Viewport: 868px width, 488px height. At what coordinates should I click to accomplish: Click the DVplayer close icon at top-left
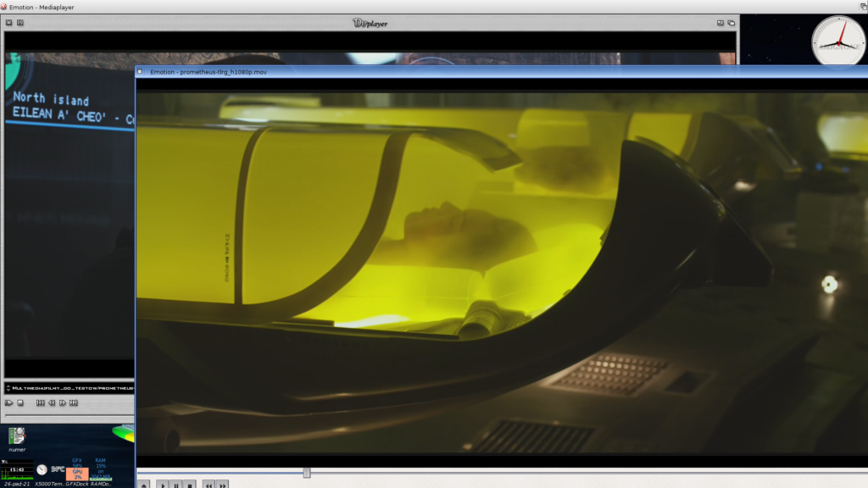pos(8,23)
